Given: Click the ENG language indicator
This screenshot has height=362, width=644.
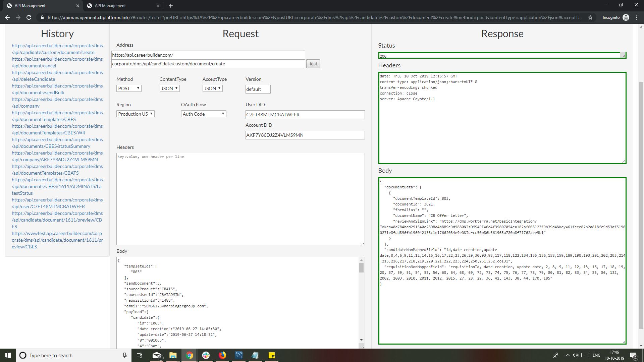Looking at the screenshot, I should point(596,355).
